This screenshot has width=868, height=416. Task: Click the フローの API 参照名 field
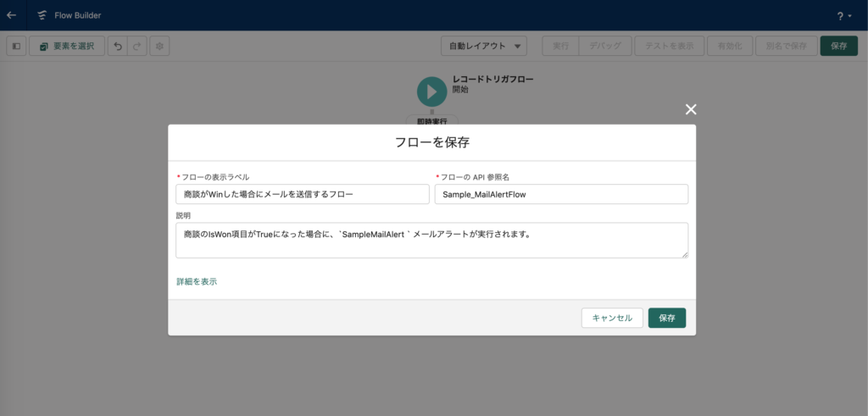click(x=561, y=194)
